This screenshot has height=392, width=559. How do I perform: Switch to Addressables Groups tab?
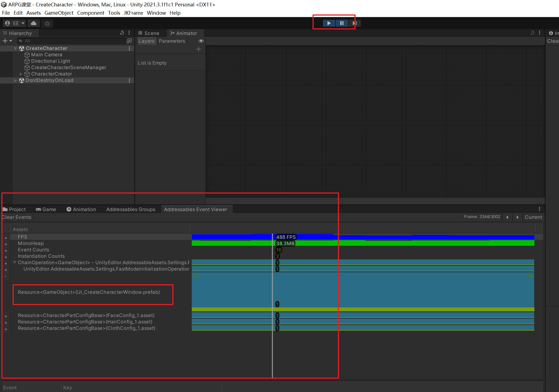click(131, 209)
